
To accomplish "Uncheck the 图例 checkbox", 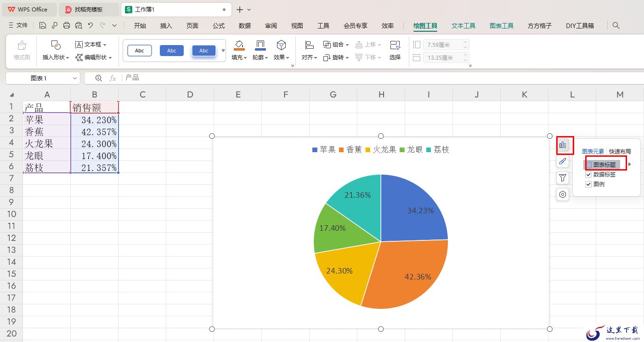I will pyautogui.click(x=588, y=184).
